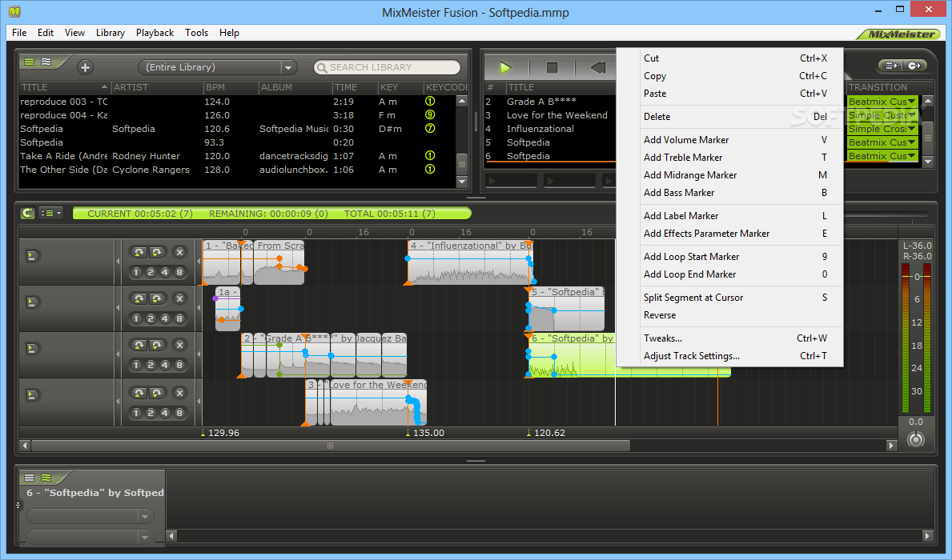Viewport: 952px width, 560px height.
Task: Set third track loop length to 8
Action: (x=179, y=366)
